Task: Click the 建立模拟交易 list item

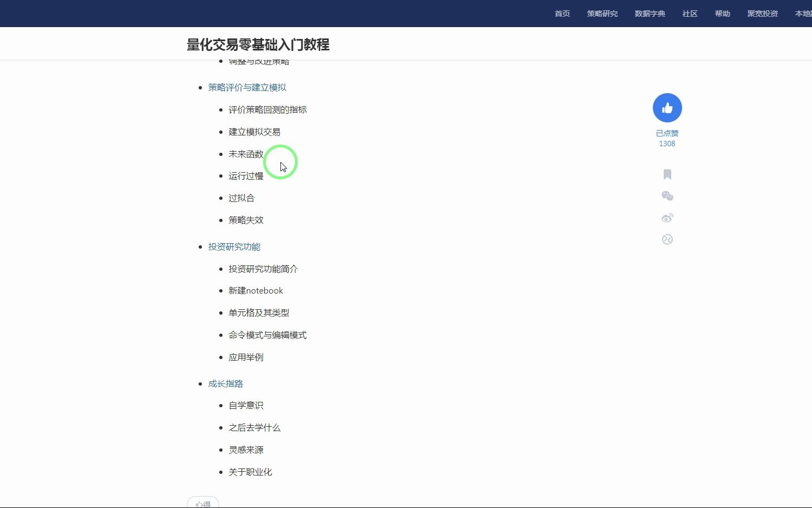Action: click(x=254, y=132)
